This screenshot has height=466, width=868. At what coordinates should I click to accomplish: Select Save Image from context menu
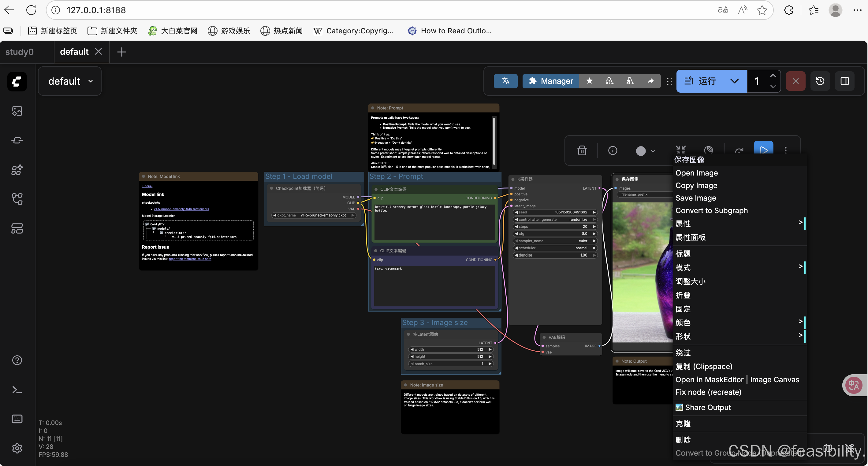coord(695,198)
